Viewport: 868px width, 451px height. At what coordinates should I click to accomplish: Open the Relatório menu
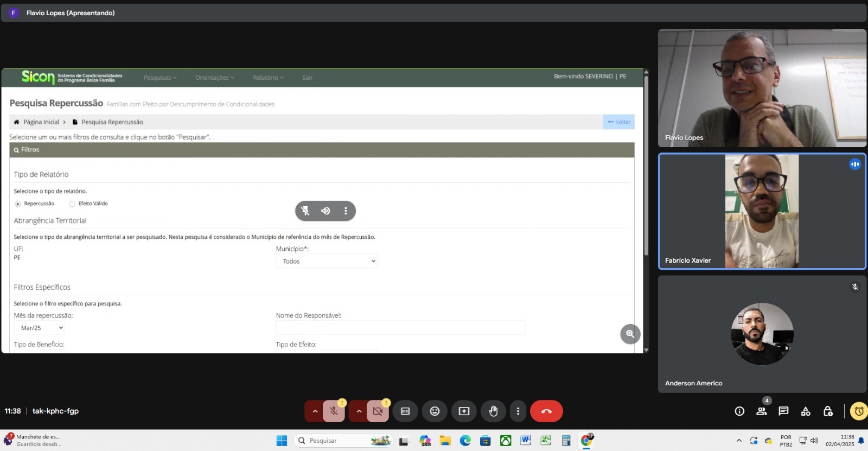click(268, 78)
